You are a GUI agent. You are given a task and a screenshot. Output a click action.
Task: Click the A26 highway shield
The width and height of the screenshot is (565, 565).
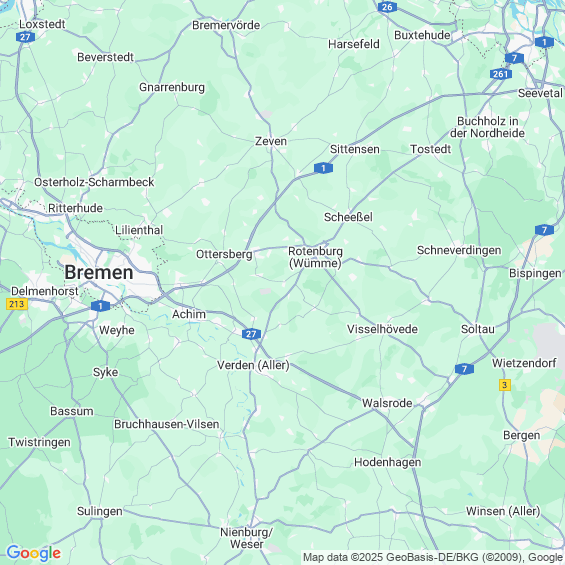click(387, 7)
